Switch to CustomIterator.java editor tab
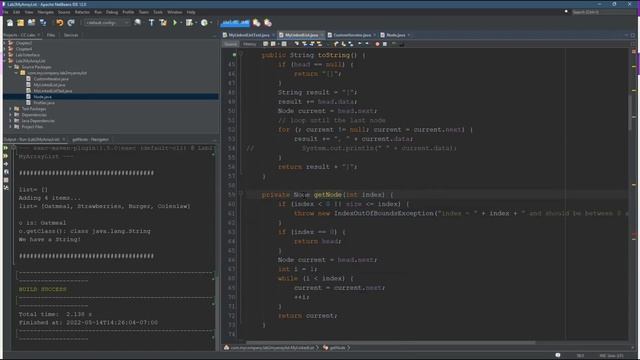The image size is (640, 360). pos(352,35)
